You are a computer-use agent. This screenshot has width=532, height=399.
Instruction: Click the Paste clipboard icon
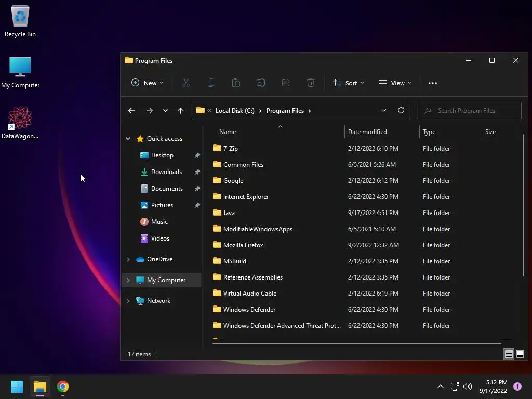coord(235,83)
